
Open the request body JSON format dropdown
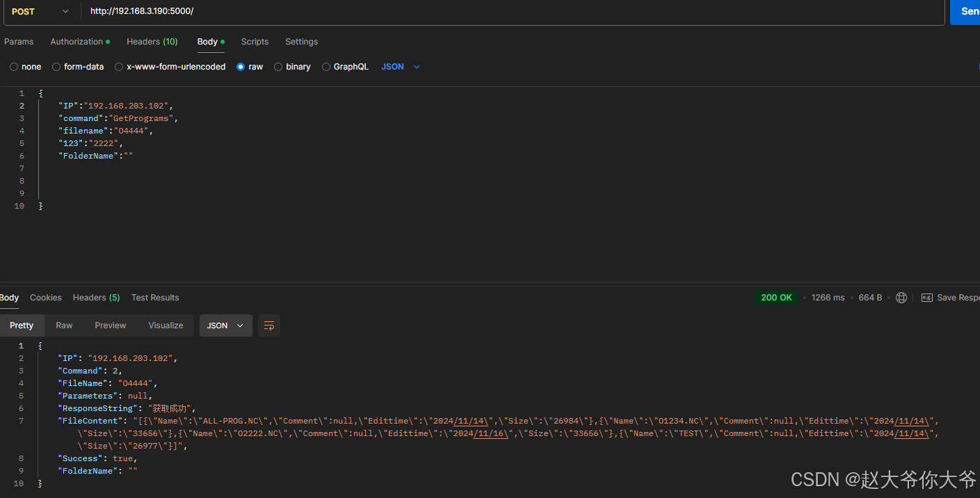401,67
